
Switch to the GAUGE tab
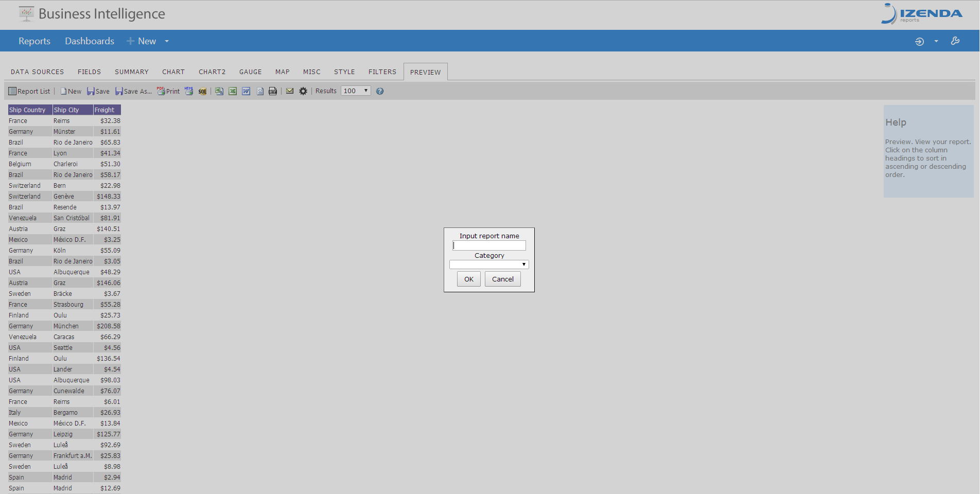click(251, 72)
